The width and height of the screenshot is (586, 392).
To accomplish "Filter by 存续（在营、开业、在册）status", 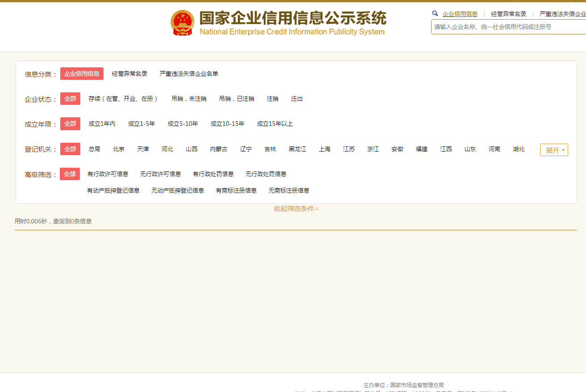I will click(124, 99).
